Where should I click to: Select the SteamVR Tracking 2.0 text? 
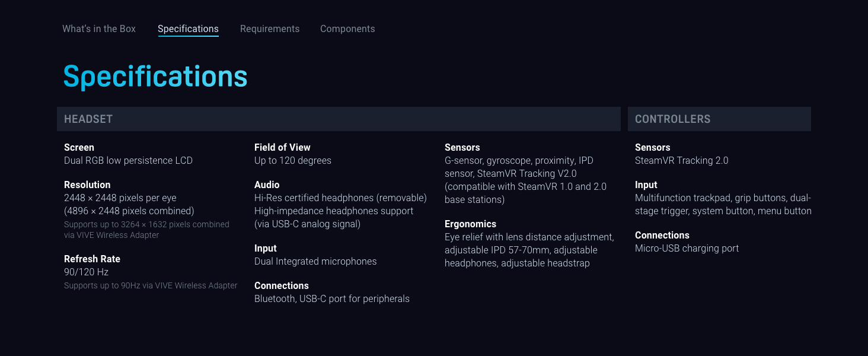click(682, 160)
